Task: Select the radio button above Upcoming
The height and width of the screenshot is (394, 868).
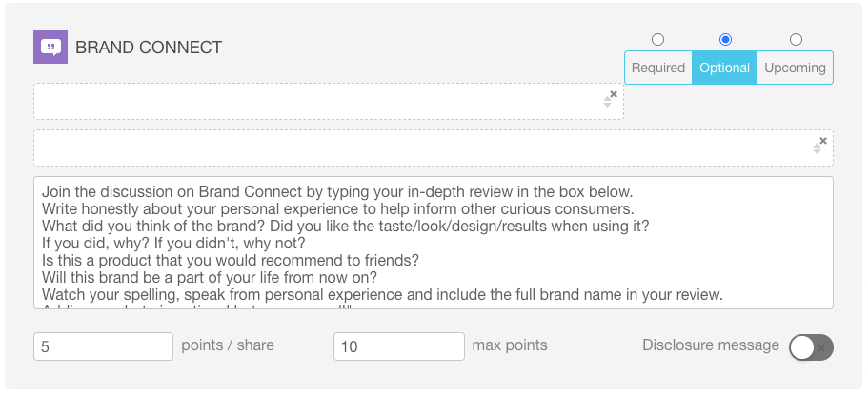Action: (x=796, y=39)
